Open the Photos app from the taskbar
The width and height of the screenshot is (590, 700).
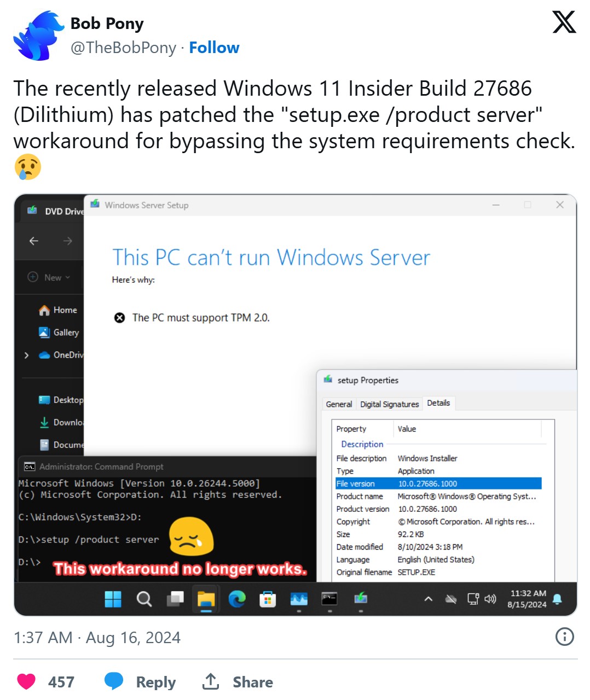click(298, 599)
